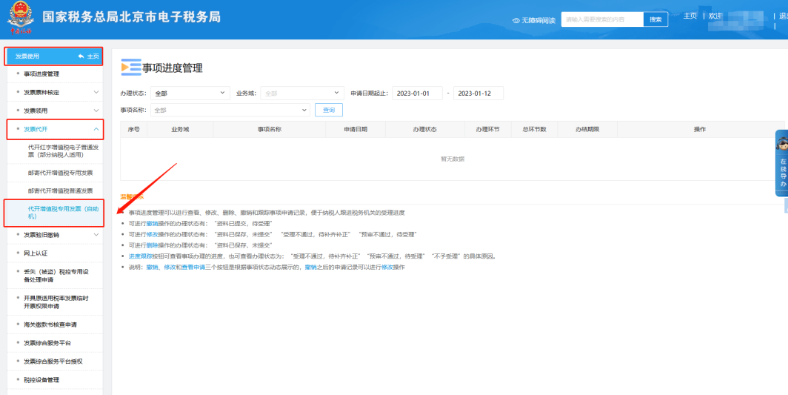Screen dimensions: 788x395
Task: Open 邮寄代开增值税普通发票 menu item
Action: point(60,191)
